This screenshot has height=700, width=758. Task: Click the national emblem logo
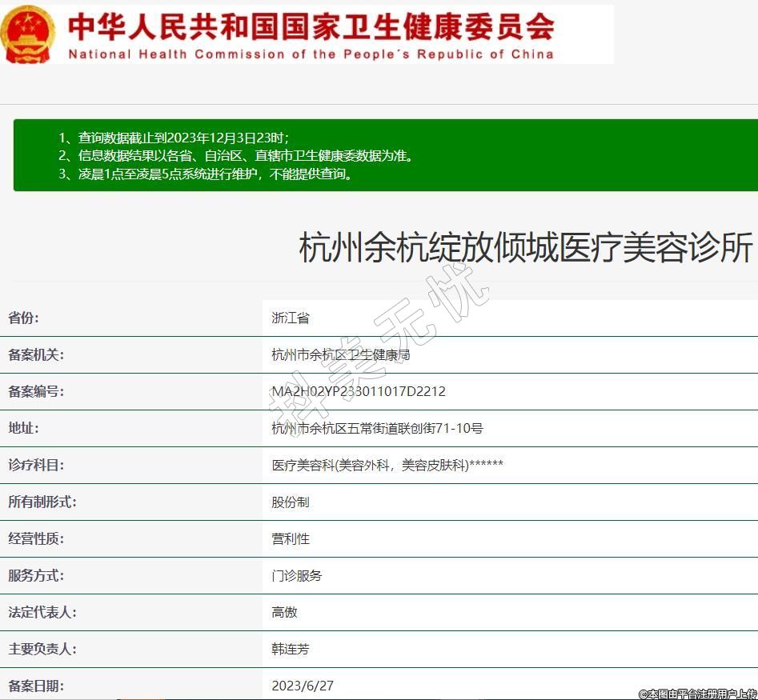(28, 33)
